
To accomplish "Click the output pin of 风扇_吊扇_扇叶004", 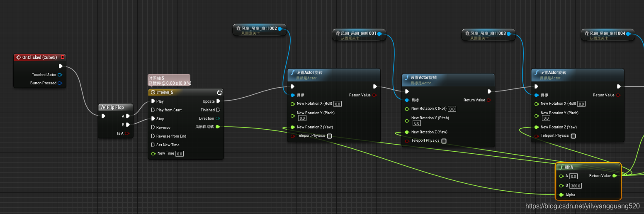I will click(x=628, y=34).
